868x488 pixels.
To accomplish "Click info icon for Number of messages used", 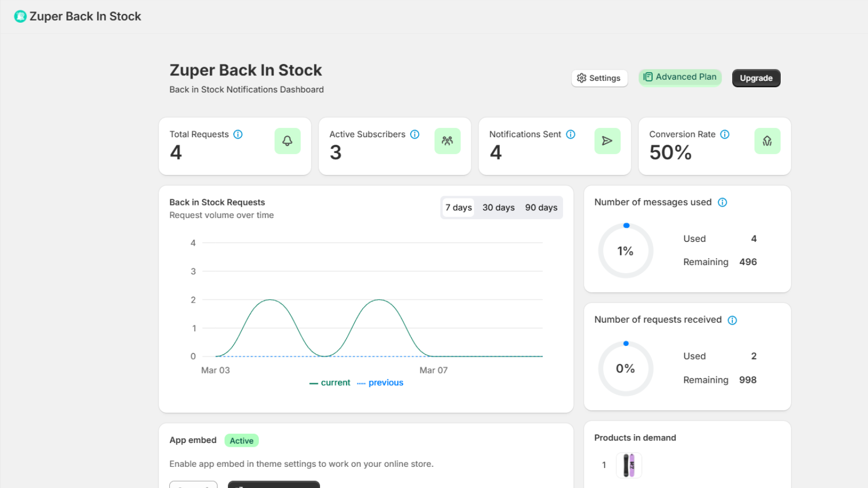I will point(723,202).
